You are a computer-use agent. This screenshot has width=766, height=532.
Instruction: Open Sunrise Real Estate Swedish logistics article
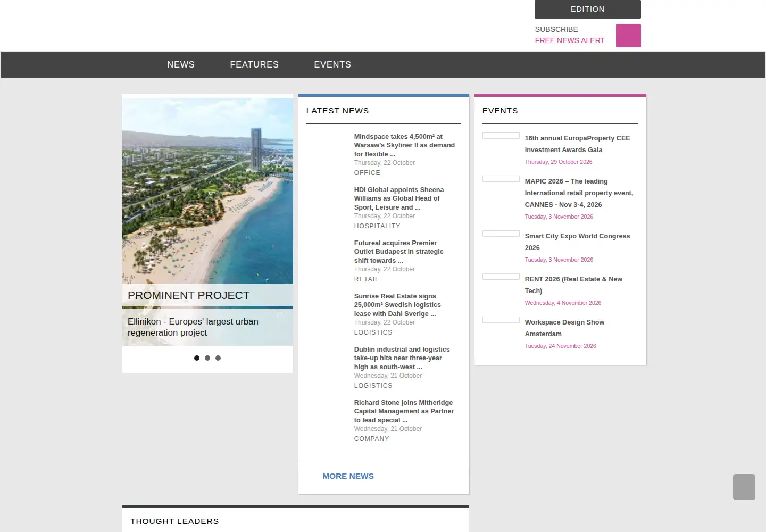click(397, 305)
